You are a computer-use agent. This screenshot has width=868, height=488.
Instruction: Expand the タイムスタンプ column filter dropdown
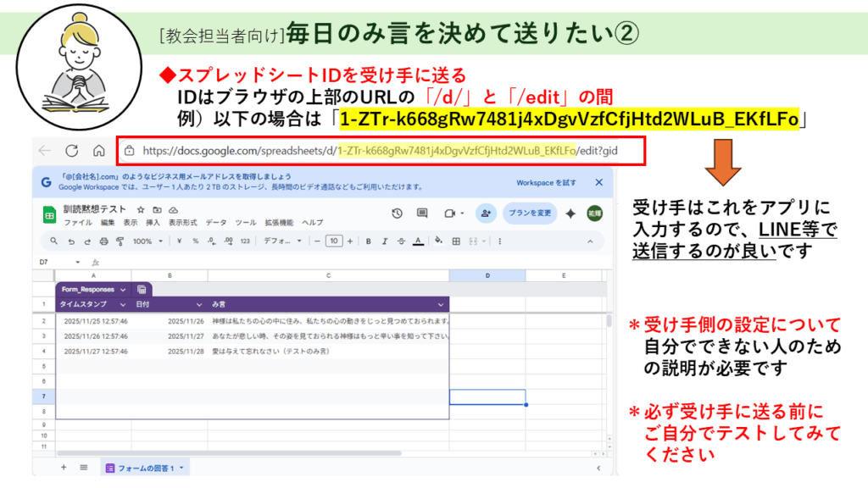[x=124, y=304]
